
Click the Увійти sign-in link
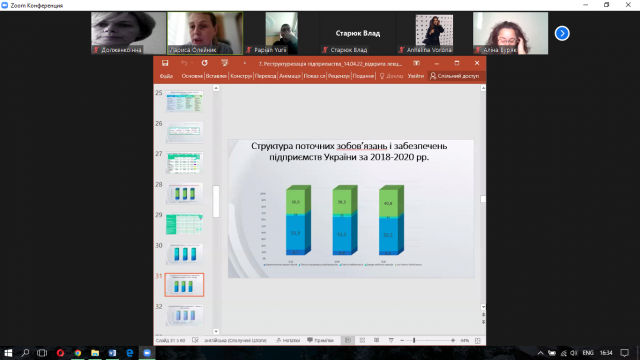pyautogui.click(x=416, y=76)
